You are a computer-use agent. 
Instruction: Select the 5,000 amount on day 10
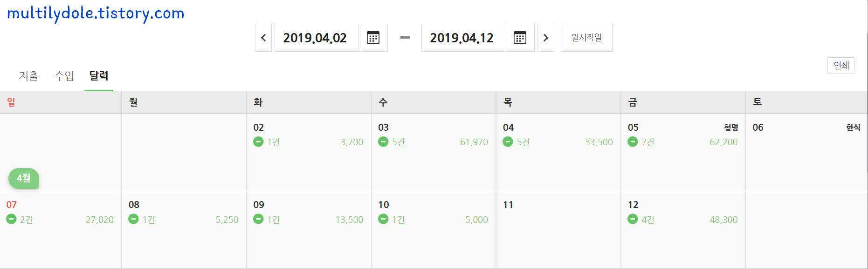coord(476,220)
